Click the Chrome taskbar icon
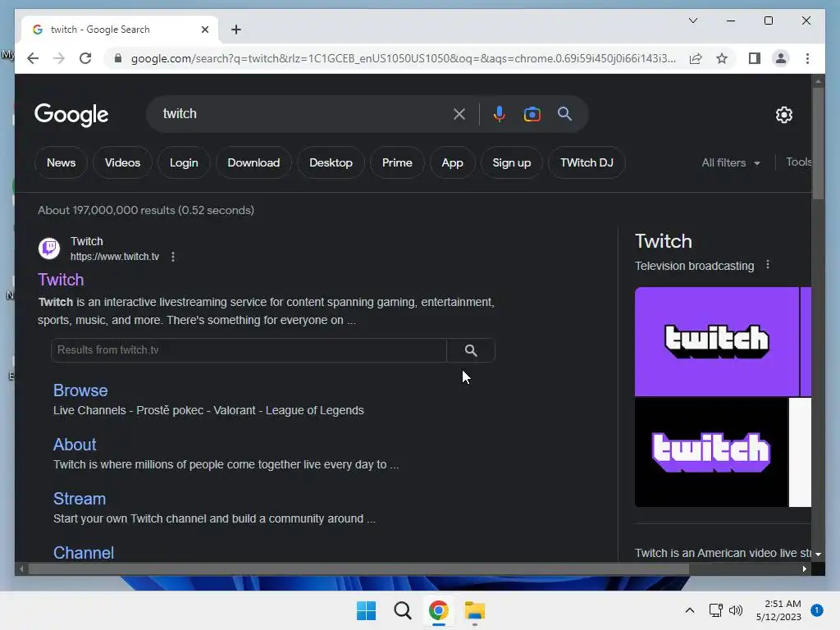 (439, 610)
